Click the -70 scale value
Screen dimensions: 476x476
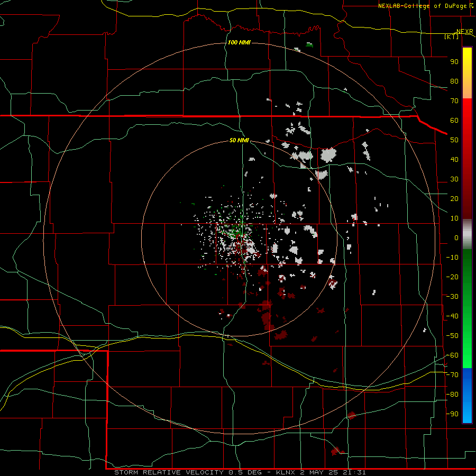tap(452, 375)
